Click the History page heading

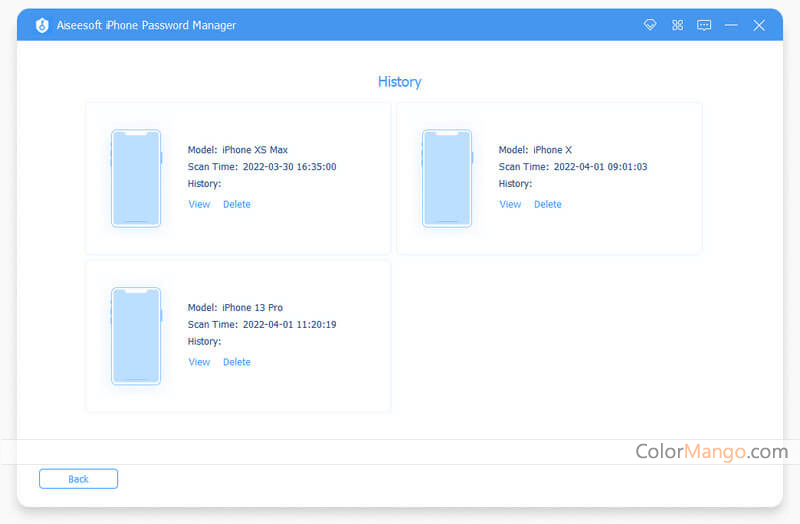click(399, 82)
